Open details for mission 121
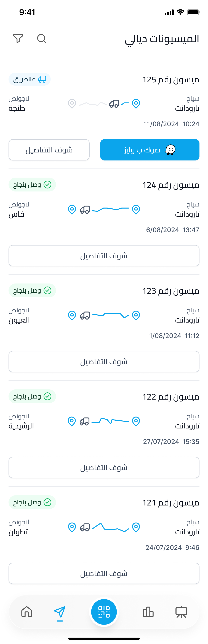Viewport: 208px width, 644px height. click(x=104, y=573)
